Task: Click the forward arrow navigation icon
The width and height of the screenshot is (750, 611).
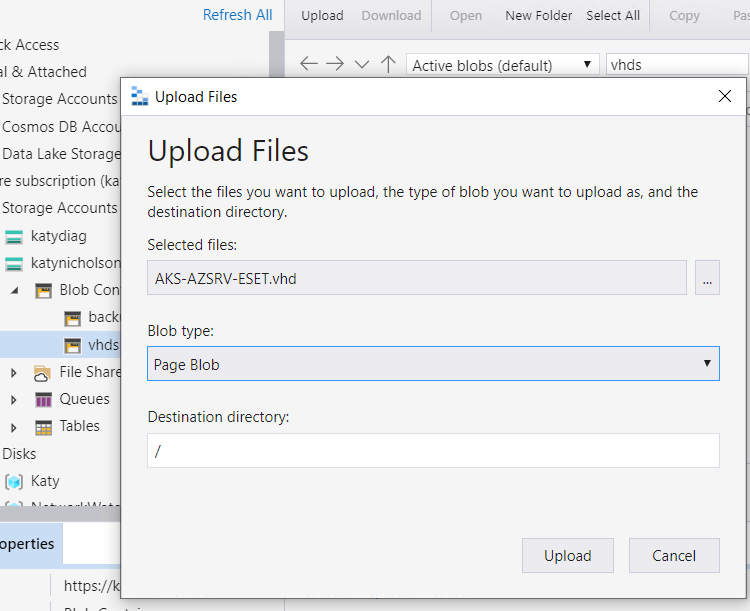Action: click(x=335, y=64)
